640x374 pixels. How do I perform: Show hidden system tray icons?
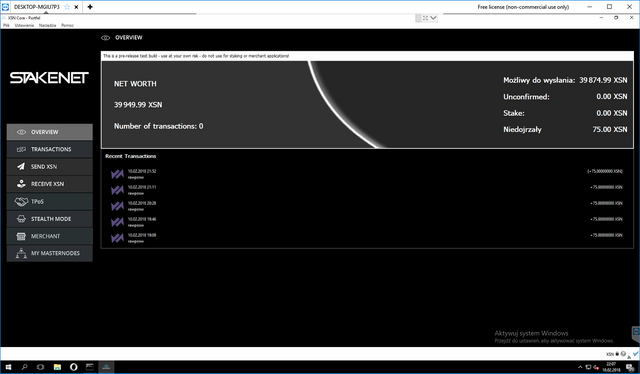580,367
